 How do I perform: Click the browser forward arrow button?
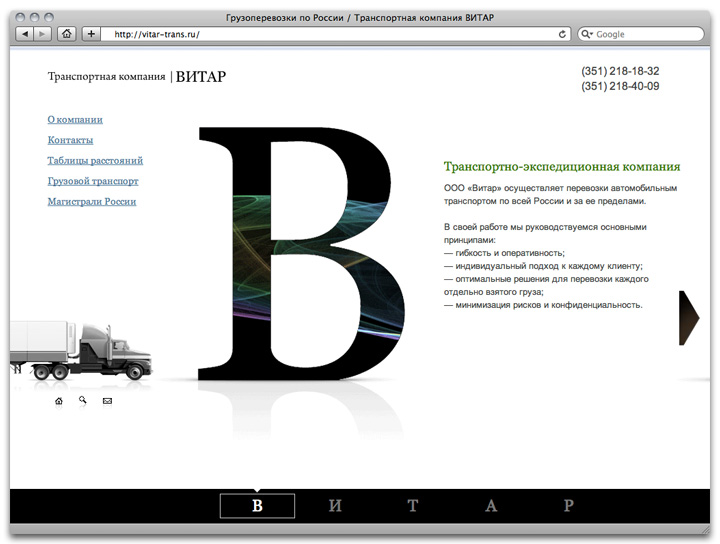[x=42, y=34]
